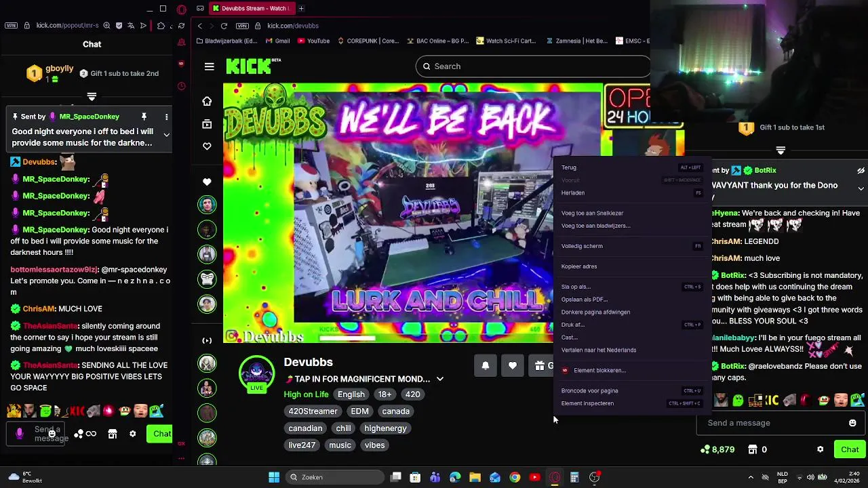
Task: Click the heart follow button under the stream
Action: pos(513,366)
